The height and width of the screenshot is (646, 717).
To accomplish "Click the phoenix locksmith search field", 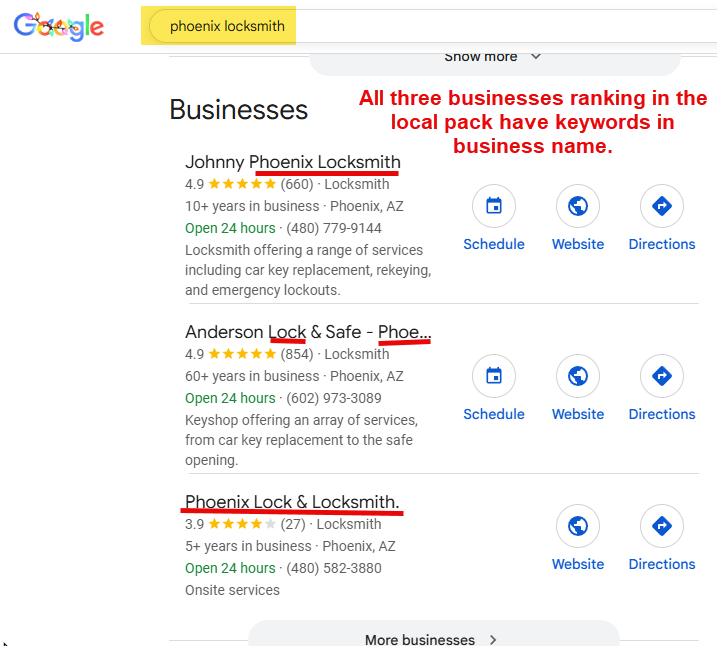I will [x=227, y=27].
